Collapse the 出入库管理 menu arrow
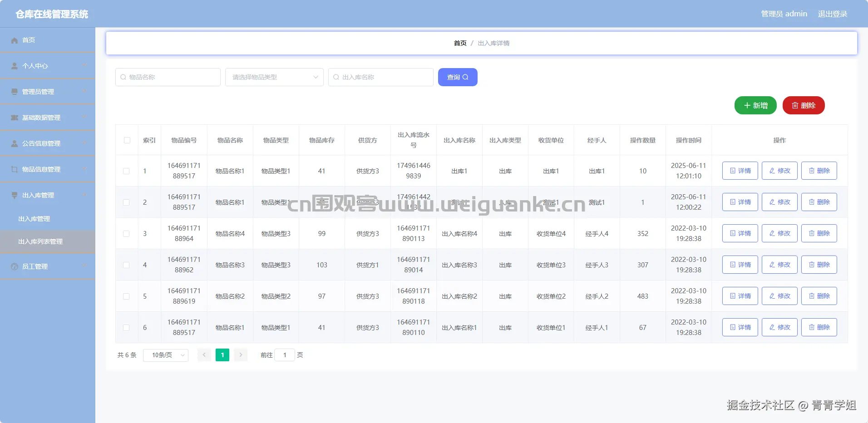The width and height of the screenshot is (868, 423). pos(84,195)
